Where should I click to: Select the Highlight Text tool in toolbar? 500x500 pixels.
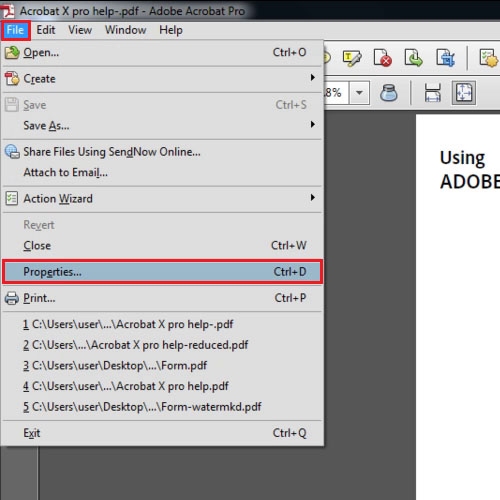[352, 58]
